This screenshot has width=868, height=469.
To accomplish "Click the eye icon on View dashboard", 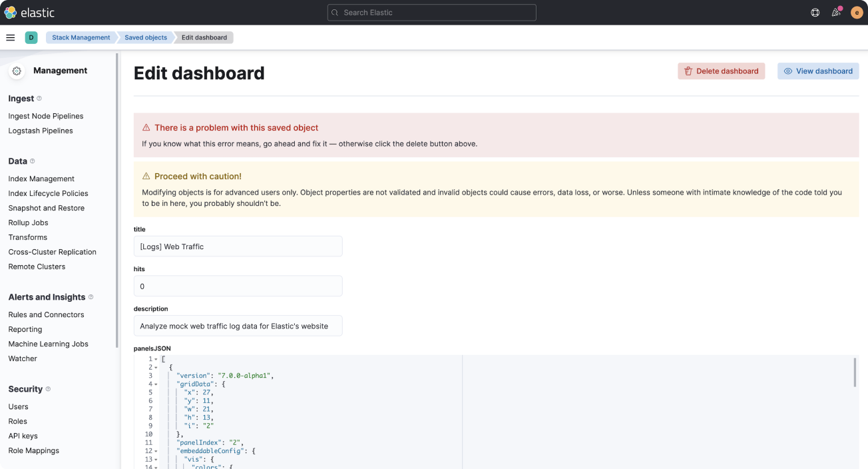I will point(787,71).
